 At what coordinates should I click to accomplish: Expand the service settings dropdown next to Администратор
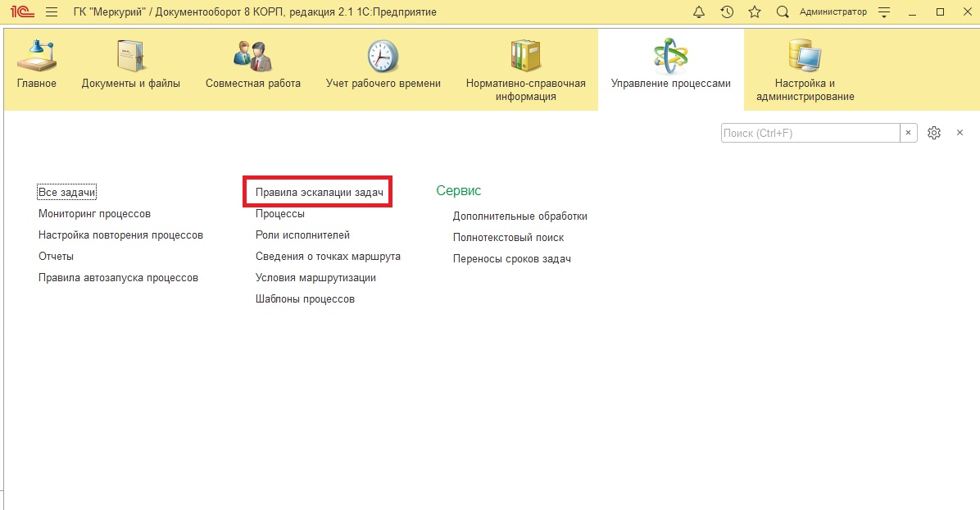point(883,12)
